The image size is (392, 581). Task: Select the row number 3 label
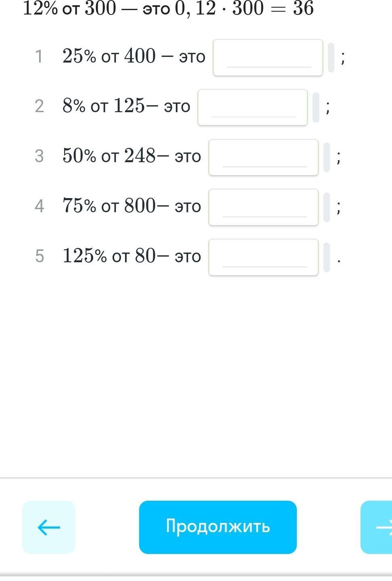point(39,156)
